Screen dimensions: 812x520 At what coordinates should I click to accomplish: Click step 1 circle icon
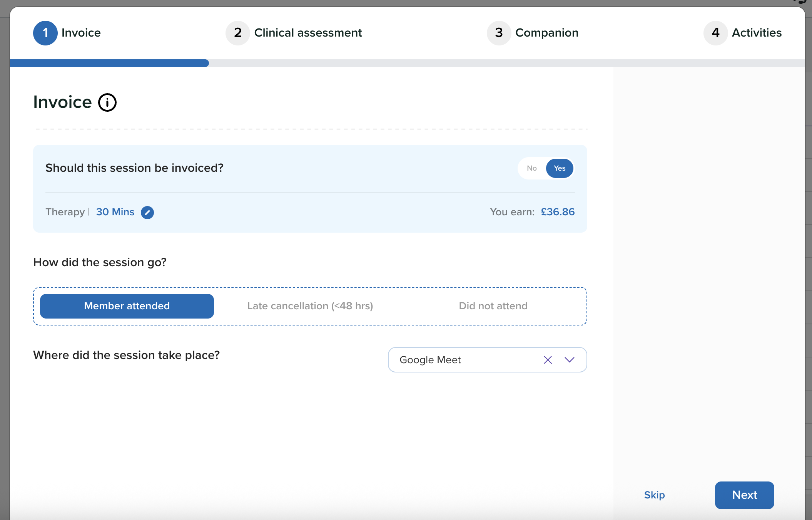[x=45, y=33]
